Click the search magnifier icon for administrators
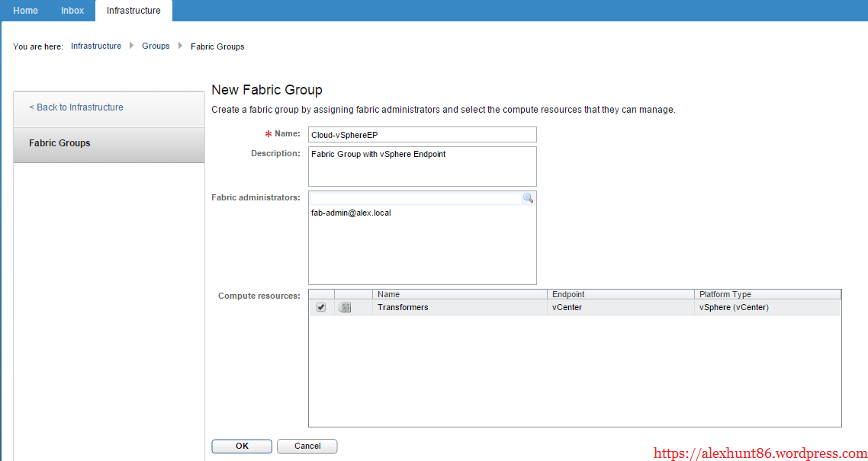This screenshot has height=461, width=868. tap(527, 198)
